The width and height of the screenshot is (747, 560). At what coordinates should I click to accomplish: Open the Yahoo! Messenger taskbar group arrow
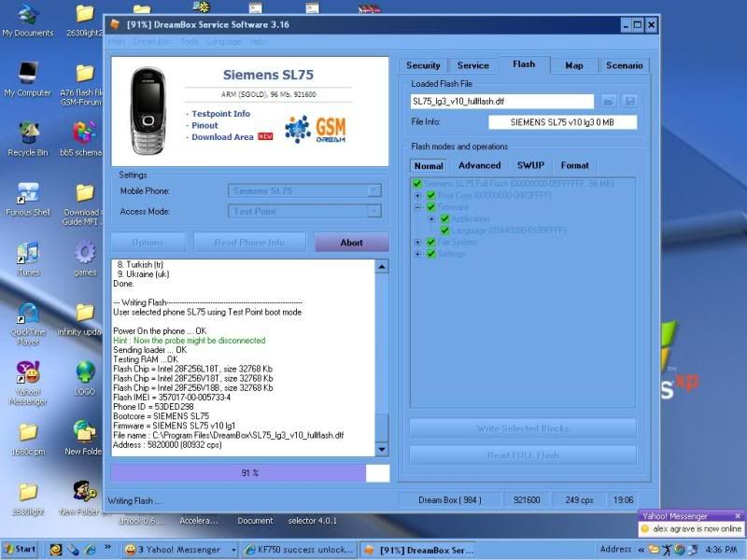click(233, 550)
